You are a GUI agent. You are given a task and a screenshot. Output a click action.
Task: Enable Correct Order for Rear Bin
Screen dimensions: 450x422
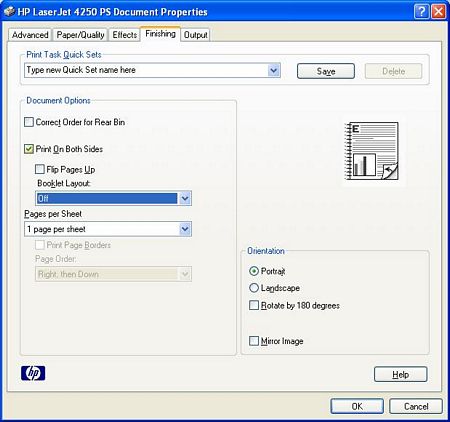(29, 122)
